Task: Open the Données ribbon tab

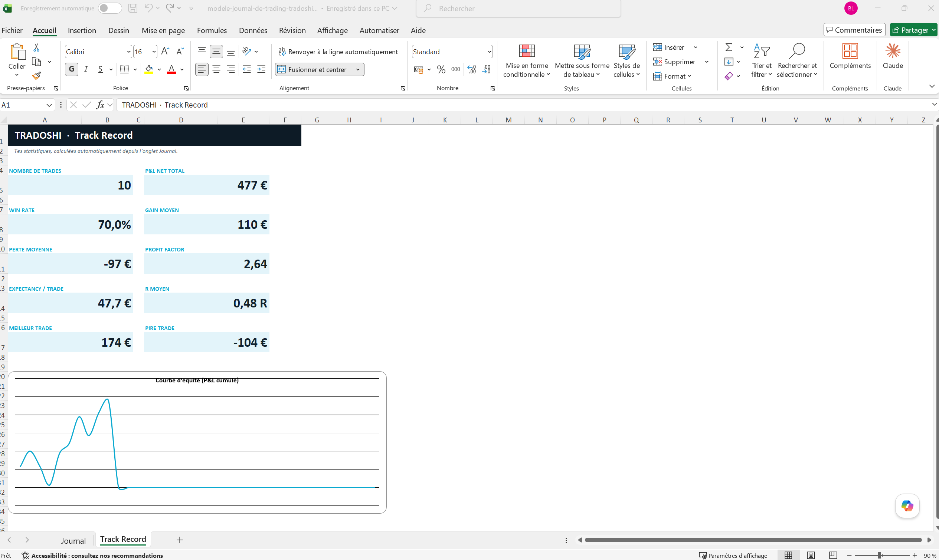Action: (x=253, y=30)
